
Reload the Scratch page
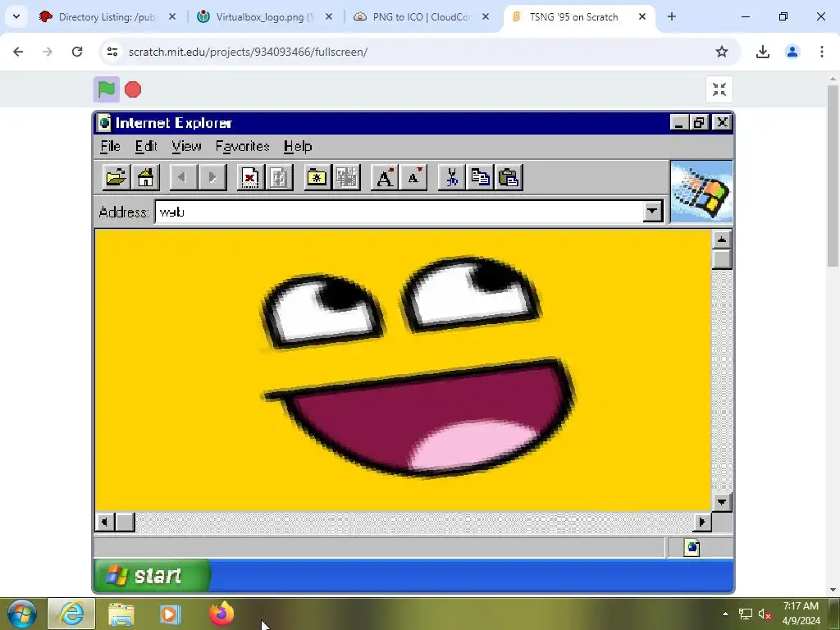(x=77, y=52)
